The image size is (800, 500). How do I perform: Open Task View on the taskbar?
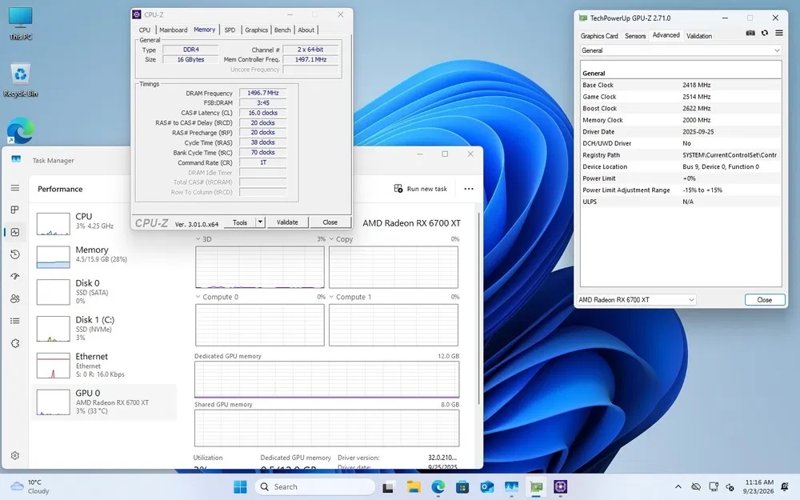pyautogui.click(x=388, y=487)
